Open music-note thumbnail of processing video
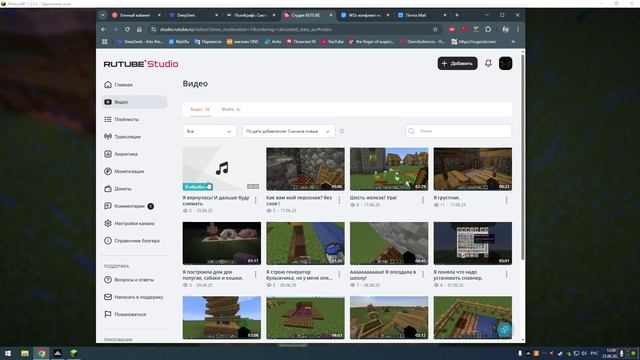 pyautogui.click(x=222, y=169)
